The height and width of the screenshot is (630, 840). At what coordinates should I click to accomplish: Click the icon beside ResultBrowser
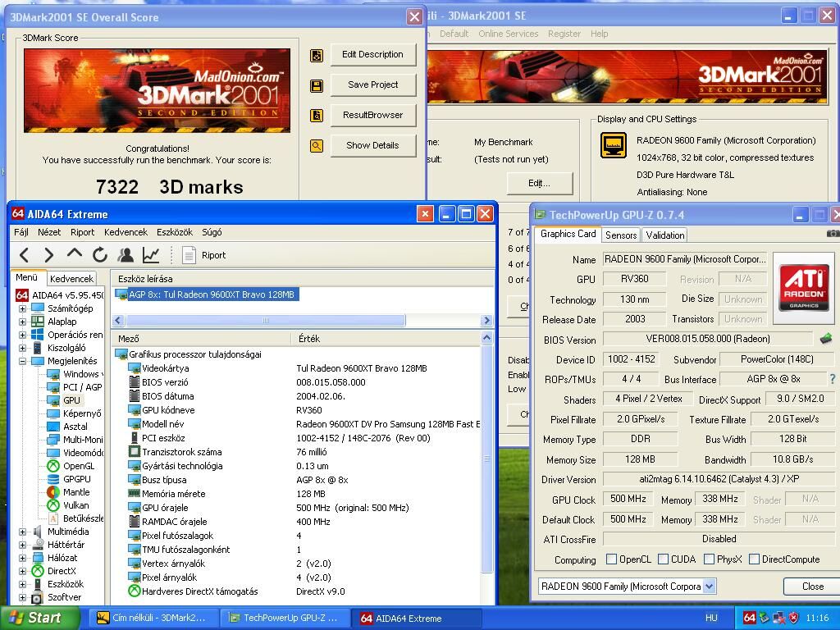coord(317,115)
